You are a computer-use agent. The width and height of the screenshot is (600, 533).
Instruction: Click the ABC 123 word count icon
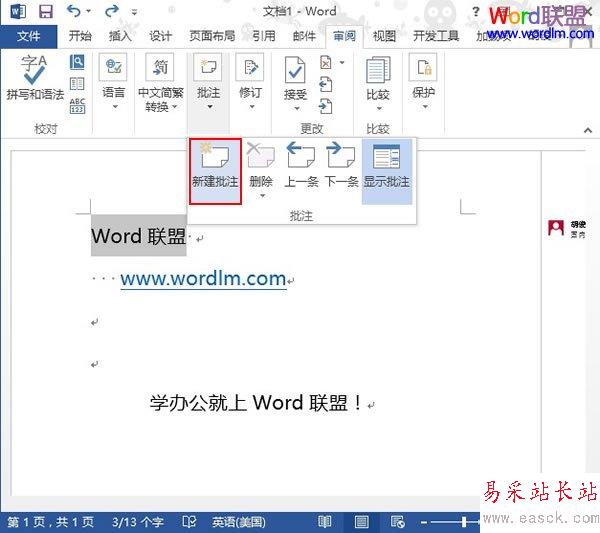(x=77, y=106)
